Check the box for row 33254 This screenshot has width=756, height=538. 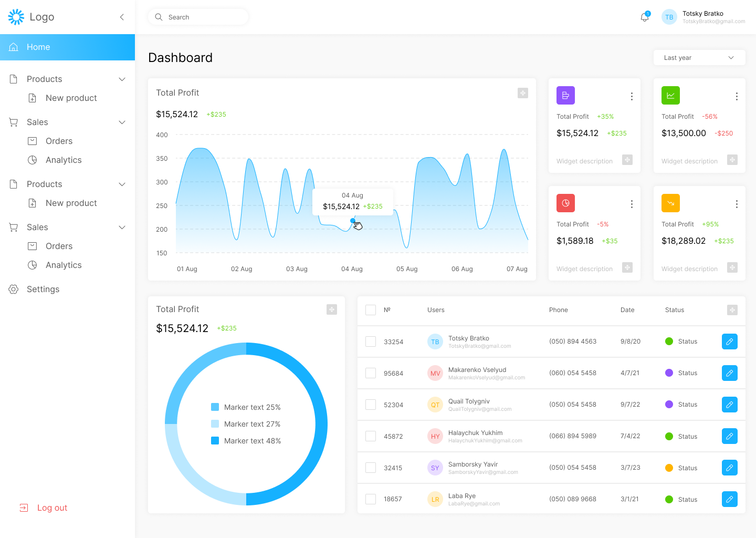371,342
